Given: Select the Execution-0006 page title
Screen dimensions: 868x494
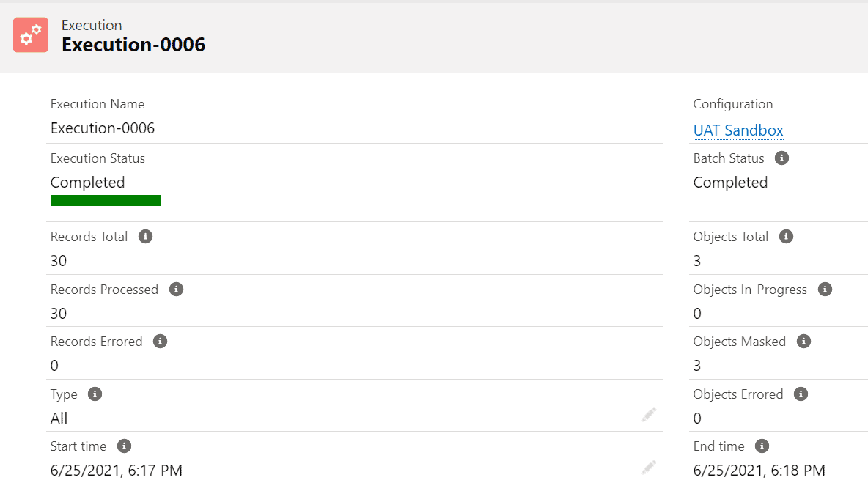Looking at the screenshot, I should [x=133, y=45].
